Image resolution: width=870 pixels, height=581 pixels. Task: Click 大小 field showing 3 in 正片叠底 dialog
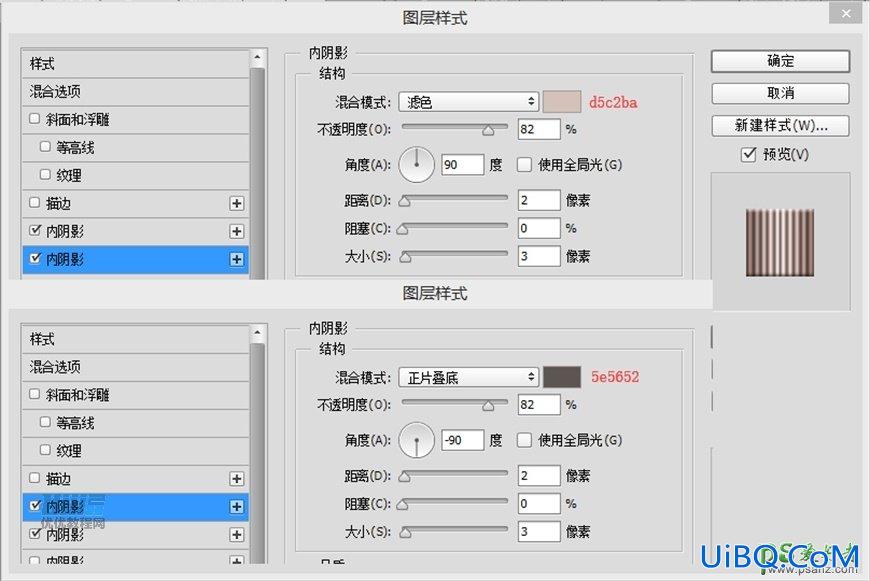click(539, 532)
